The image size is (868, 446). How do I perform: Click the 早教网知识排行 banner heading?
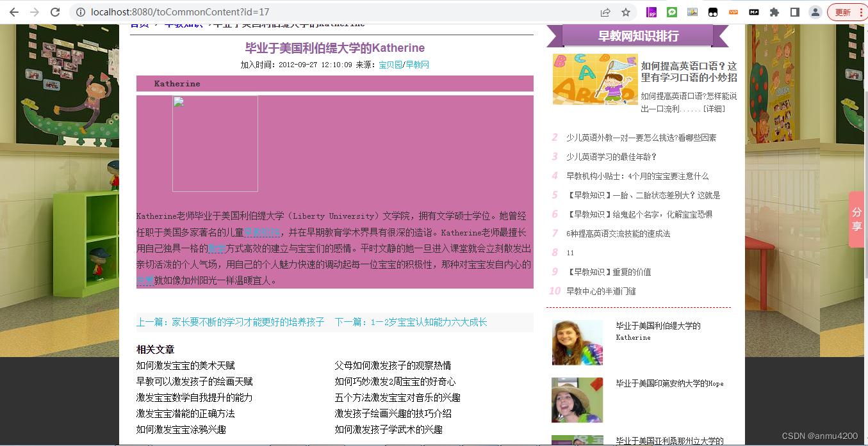click(638, 36)
